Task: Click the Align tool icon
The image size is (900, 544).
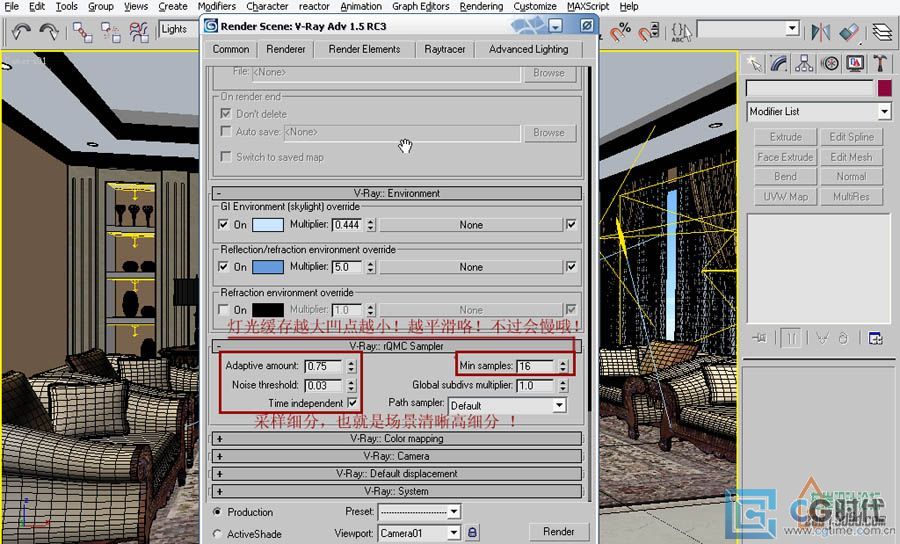Action: (x=849, y=31)
